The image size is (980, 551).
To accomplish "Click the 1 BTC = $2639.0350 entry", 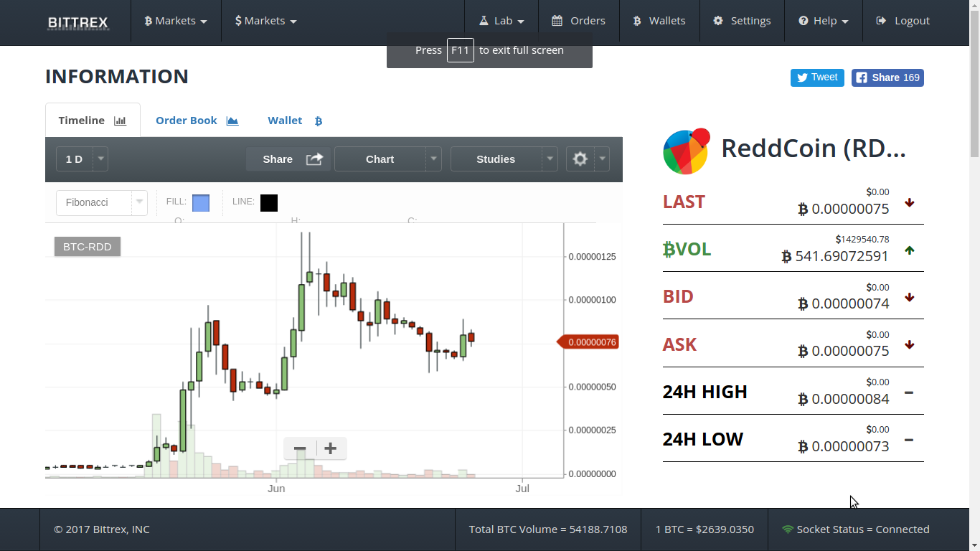I will [705, 529].
